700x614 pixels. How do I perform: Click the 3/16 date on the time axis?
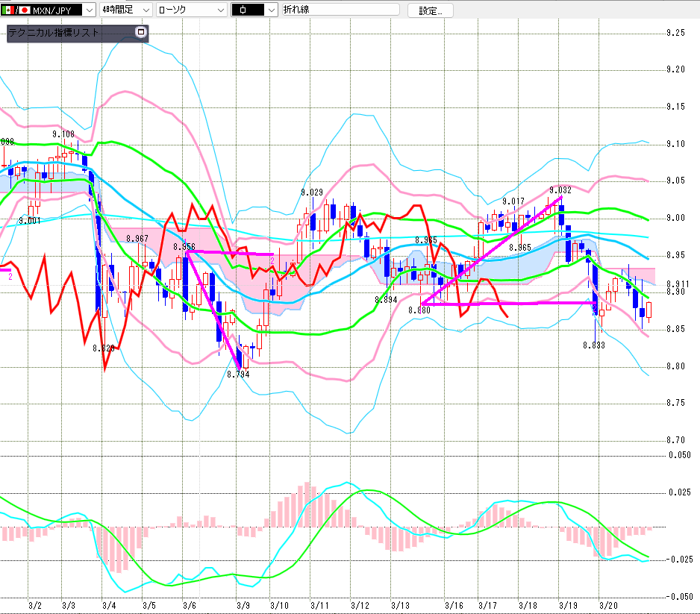click(x=453, y=605)
